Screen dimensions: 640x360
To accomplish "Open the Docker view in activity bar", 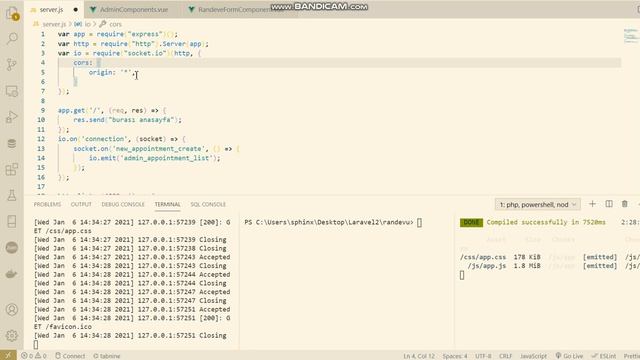I will click(12, 274).
